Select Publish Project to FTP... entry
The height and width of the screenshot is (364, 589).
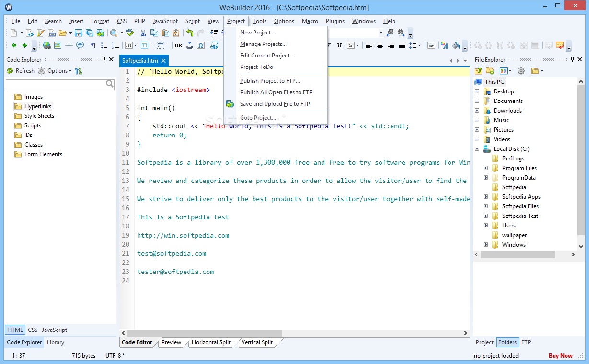pos(276,81)
